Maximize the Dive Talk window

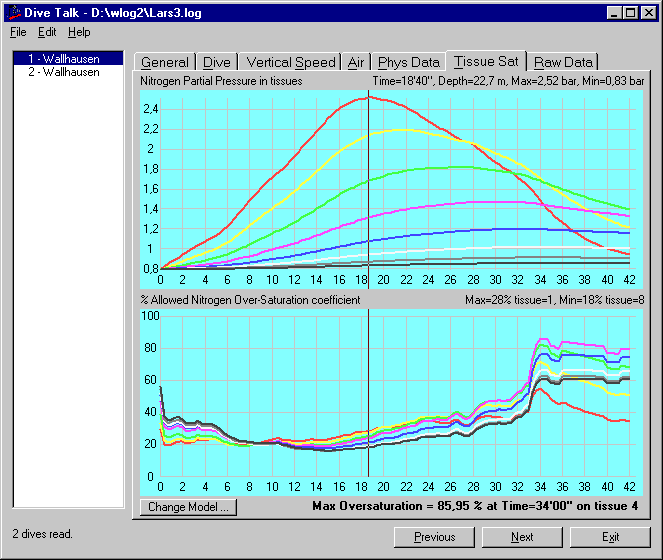629,12
